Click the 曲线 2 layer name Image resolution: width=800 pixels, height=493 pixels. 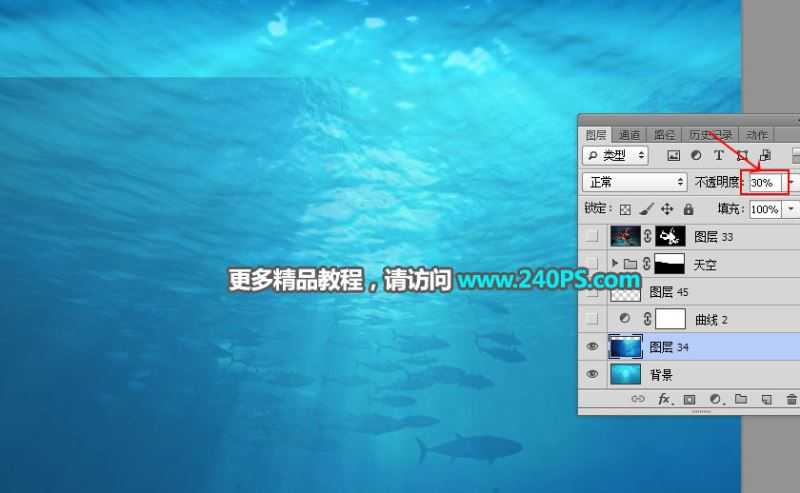coord(711,320)
